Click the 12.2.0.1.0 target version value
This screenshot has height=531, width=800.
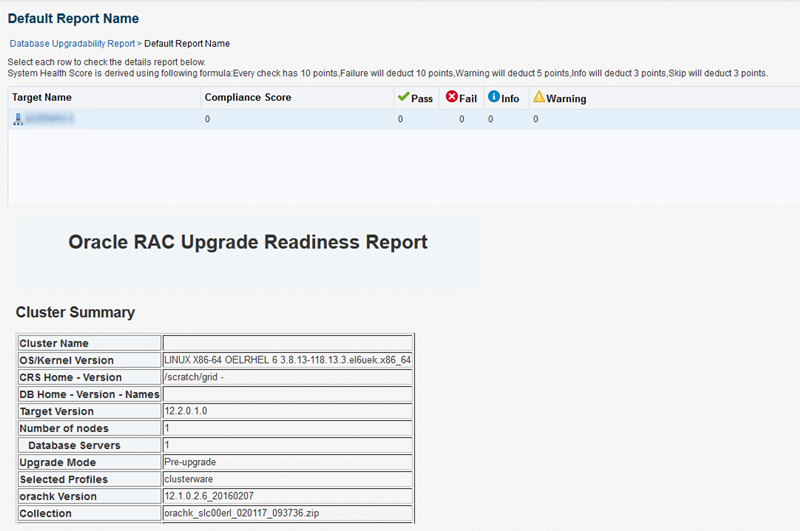click(x=288, y=411)
